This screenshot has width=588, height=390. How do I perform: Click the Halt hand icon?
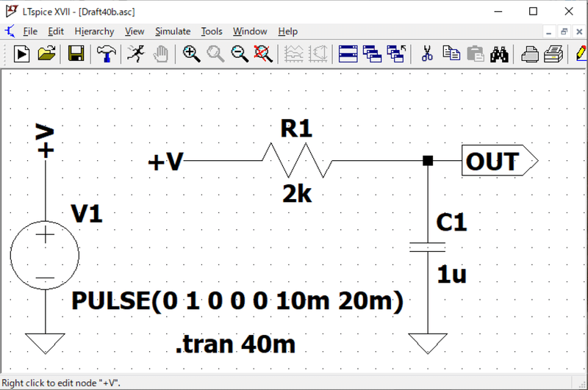tap(161, 54)
